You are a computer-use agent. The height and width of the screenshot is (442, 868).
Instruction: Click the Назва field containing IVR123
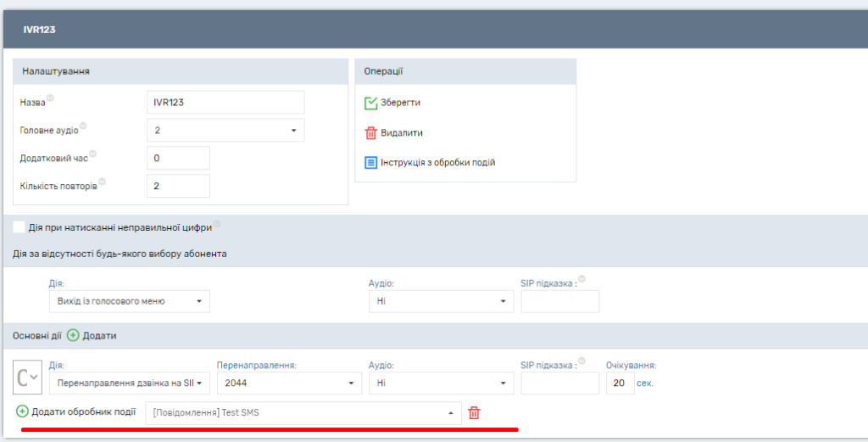(x=225, y=103)
